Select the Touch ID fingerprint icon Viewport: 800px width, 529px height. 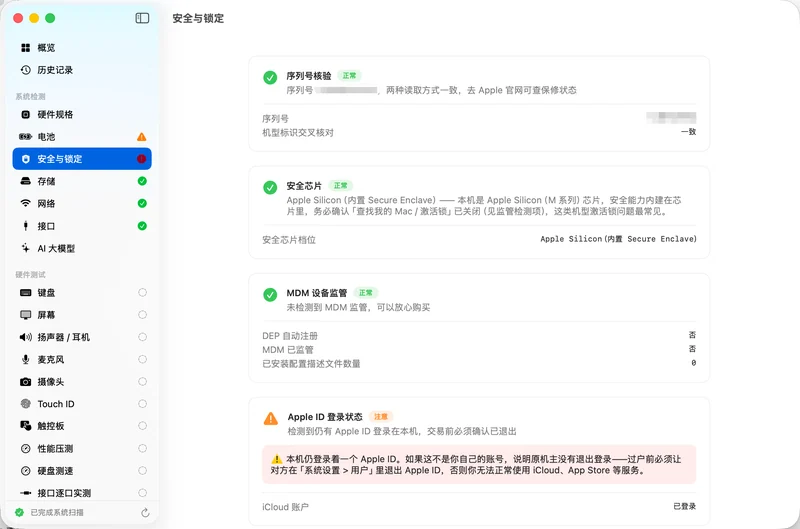point(26,404)
